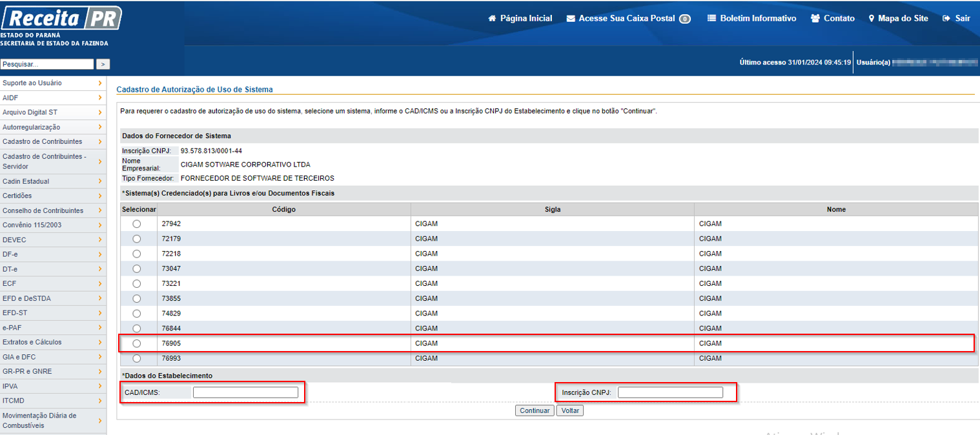
Task: Open EFD-ST menu item
Action: pyautogui.click(x=53, y=313)
